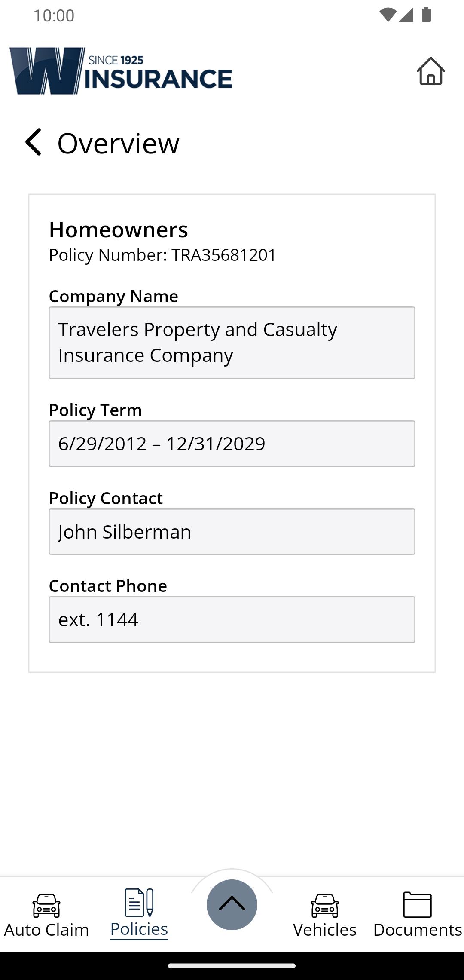The height and width of the screenshot is (980, 464).
Task: Tap the Policy Contact John Silberman field
Action: (x=232, y=532)
